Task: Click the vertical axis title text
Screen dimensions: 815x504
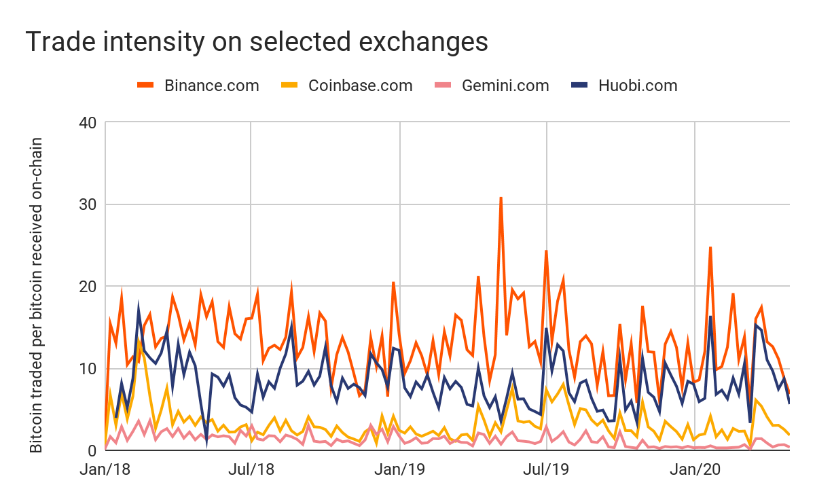Action: click(x=36, y=295)
